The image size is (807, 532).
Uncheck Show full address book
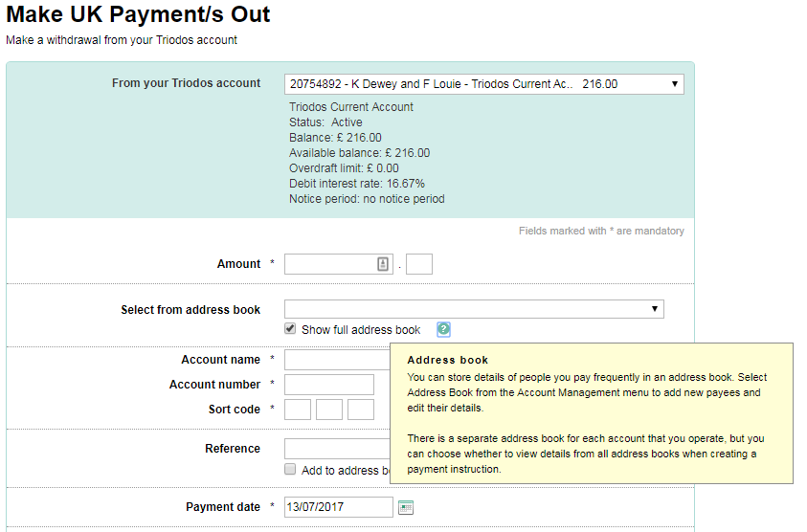click(290, 329)
